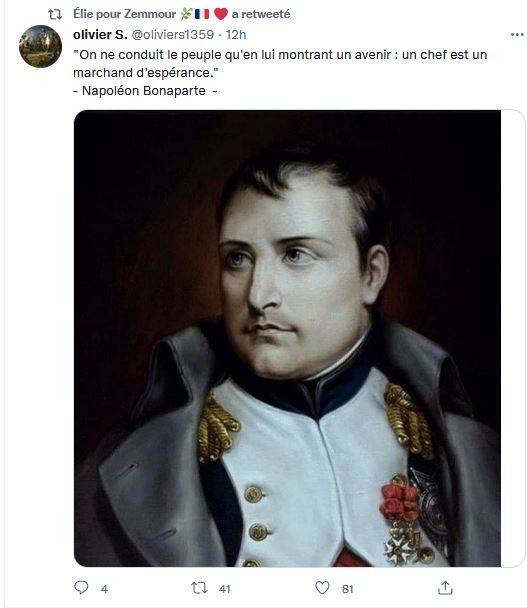Enlarge the Napoleon portrait image
The height and width of the screenshot is (608, 527).
coord(287,338)
